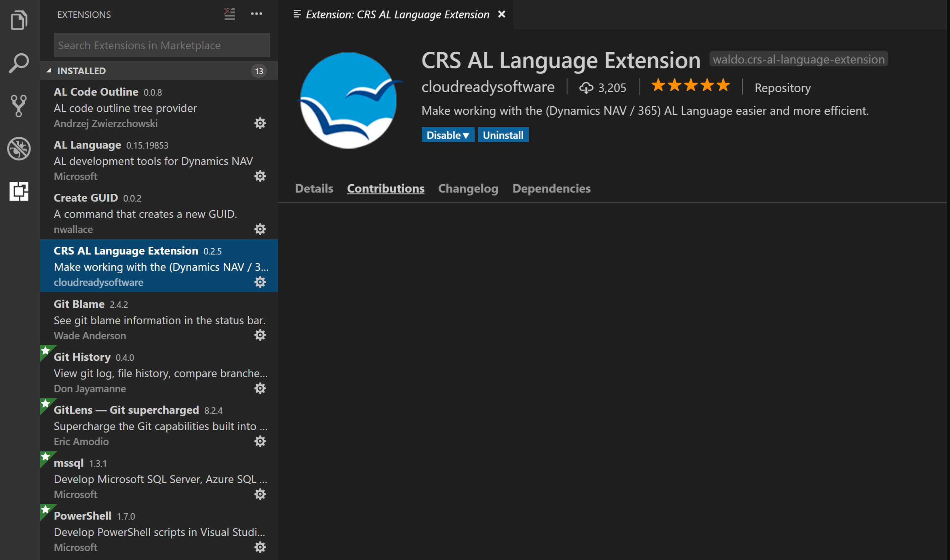Select the mssql extension row
Viewport: 950px width, 560px height.
coord(159,478)
